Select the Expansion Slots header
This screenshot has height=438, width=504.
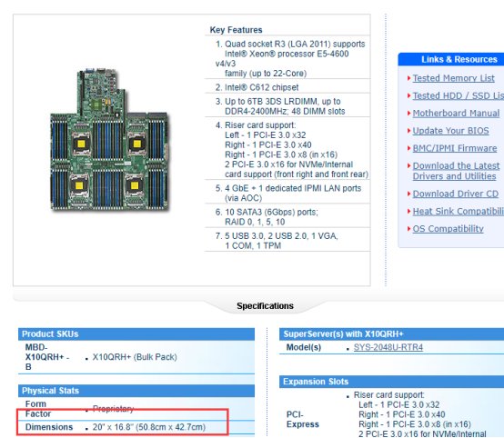[391, 382]
